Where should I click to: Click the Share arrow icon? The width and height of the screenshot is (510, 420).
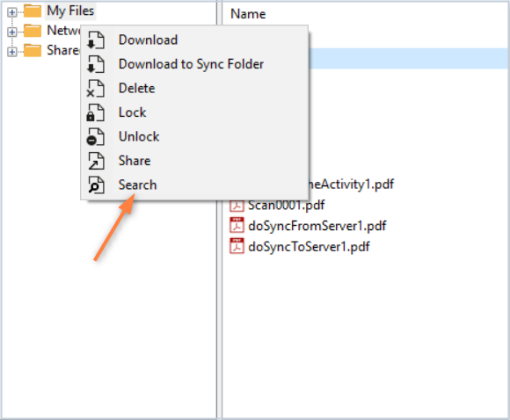[x=96, y=161]
